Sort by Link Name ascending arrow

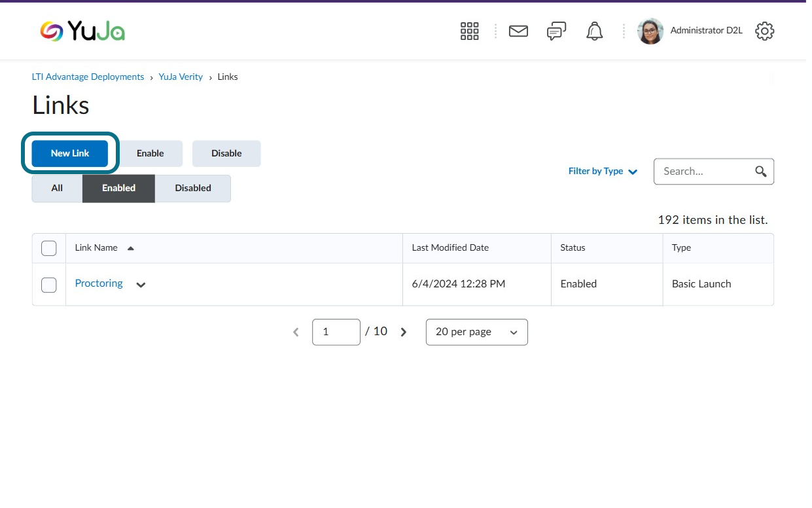pos(130,248)
